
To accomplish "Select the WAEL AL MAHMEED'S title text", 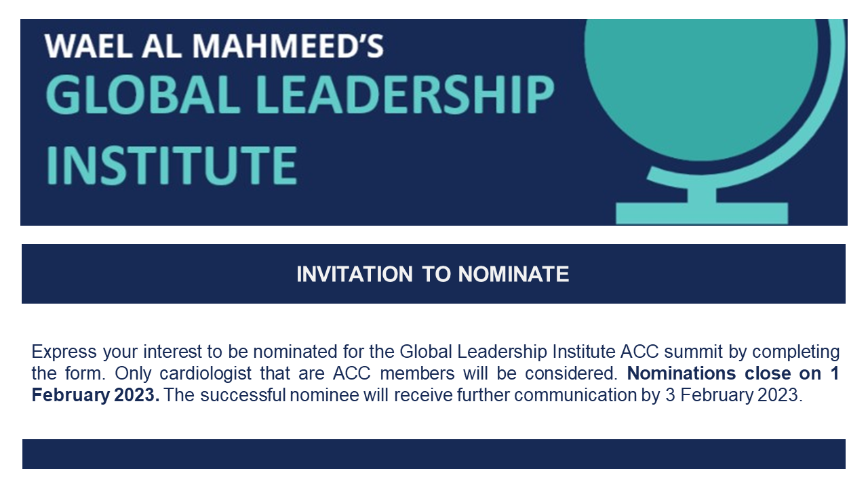I will pyautogui.click(x=215, y=46).
